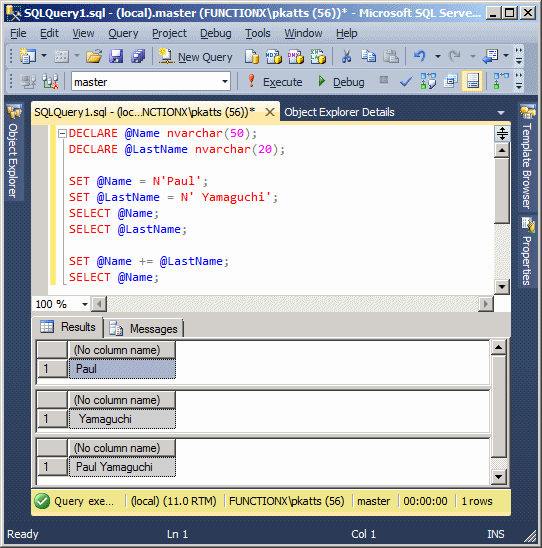Click the Paste icon
Image resolution: width=542 pixels, height=548 pixels.
pos(391,56)
